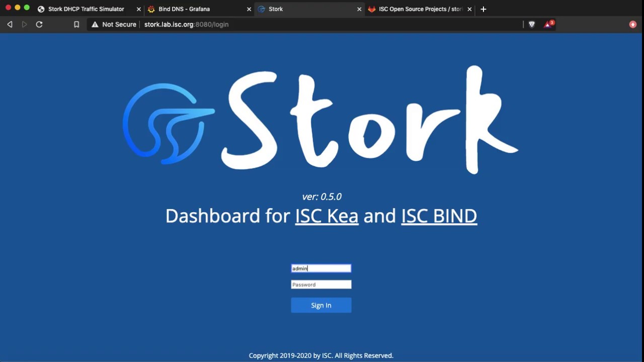Click the version text ver: 0.5.0
This screenshot has height=362, width=644.
pos(321,197)
